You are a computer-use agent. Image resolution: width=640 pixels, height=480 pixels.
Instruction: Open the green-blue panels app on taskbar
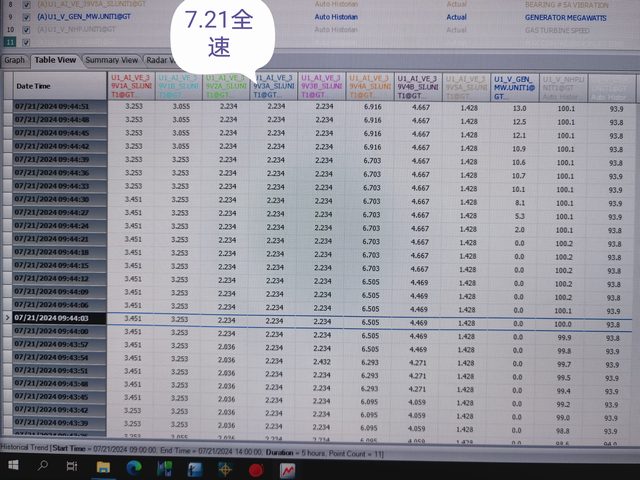click(164, 469)
